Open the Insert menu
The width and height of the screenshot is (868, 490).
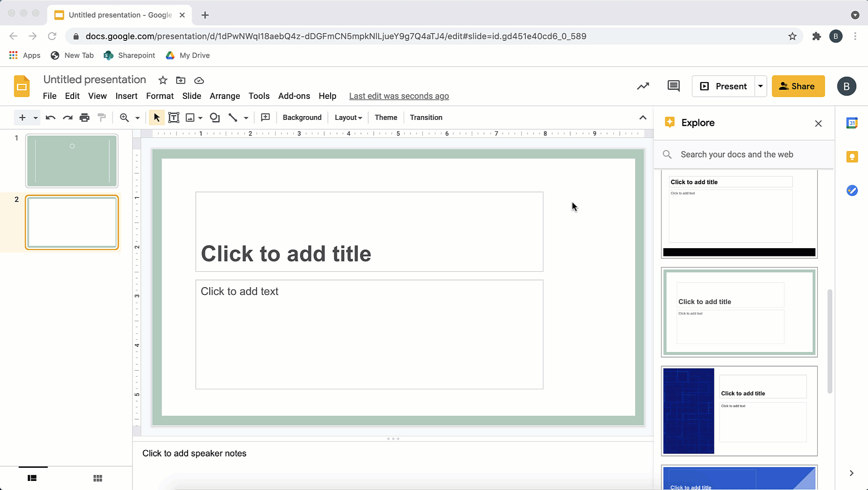pos(126,96)
